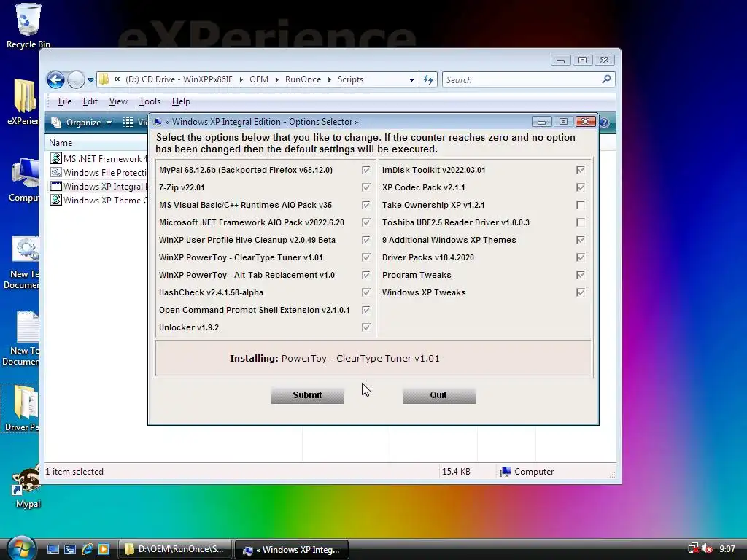Viewport: 747px width, 560px height.
Task: Uncheck MyPal 68.12.5b checkbox
Action: coord(366,170)
